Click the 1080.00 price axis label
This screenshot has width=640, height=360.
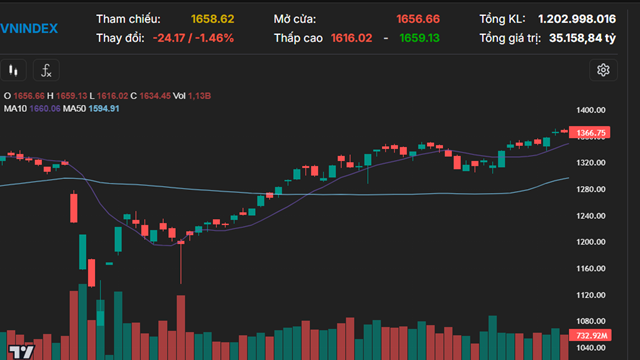pos(591,321)
